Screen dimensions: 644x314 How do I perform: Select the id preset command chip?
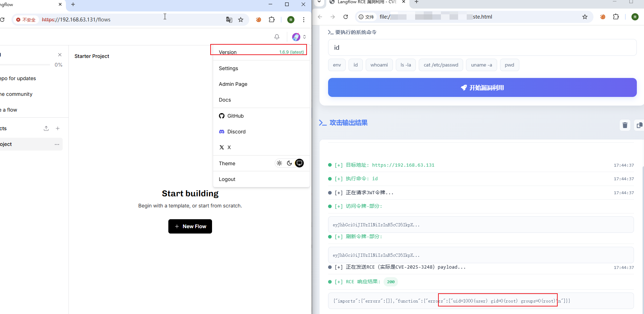(356, 65)
